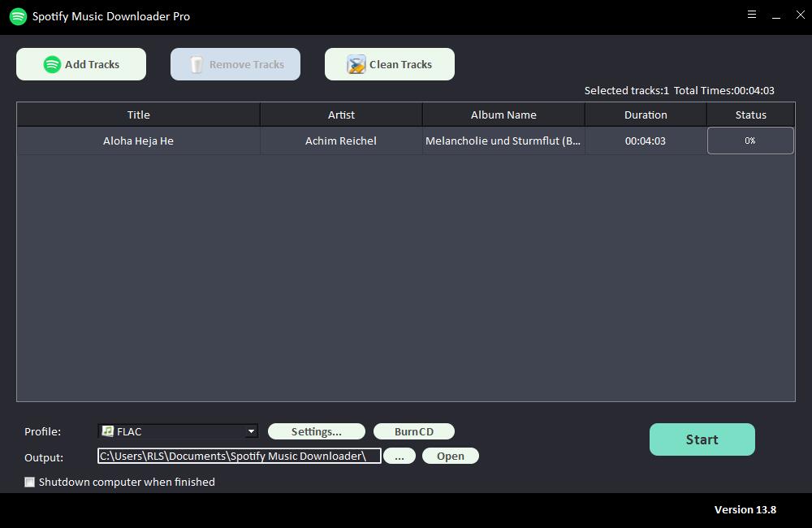Open the output folder
The width and height of the screenshot is (812, 528).
pyautogui.click(x=450, y=456)
